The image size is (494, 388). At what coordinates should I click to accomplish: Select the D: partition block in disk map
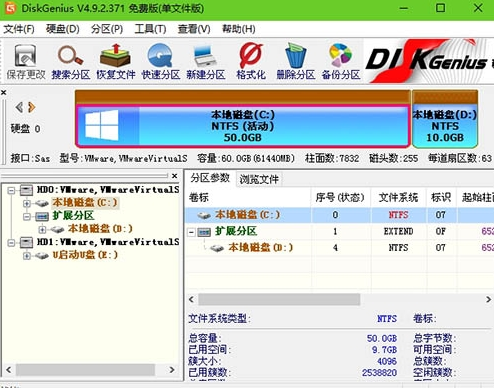click(x=445, y=126)
